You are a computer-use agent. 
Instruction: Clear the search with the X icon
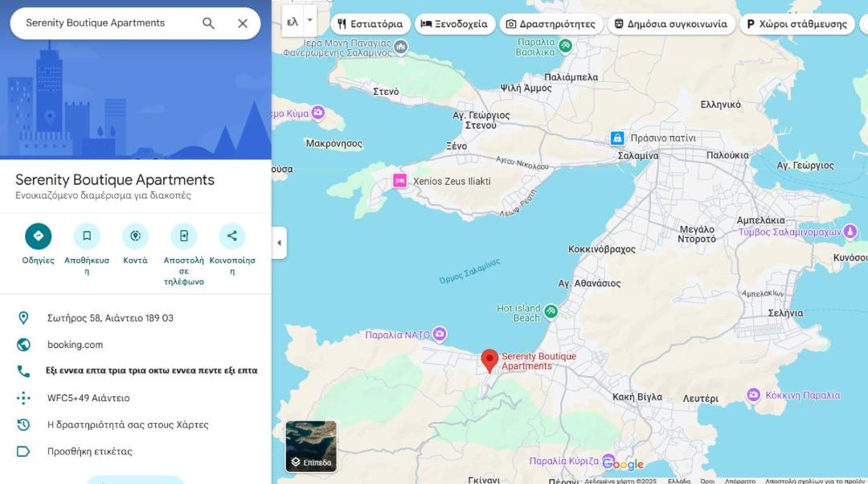243,23
